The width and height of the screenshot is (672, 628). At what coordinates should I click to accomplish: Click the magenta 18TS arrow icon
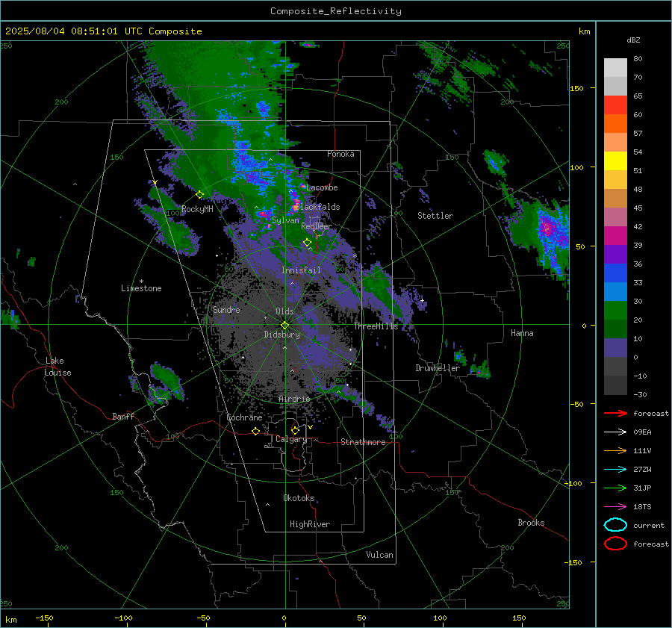click(x=615, y=507)
